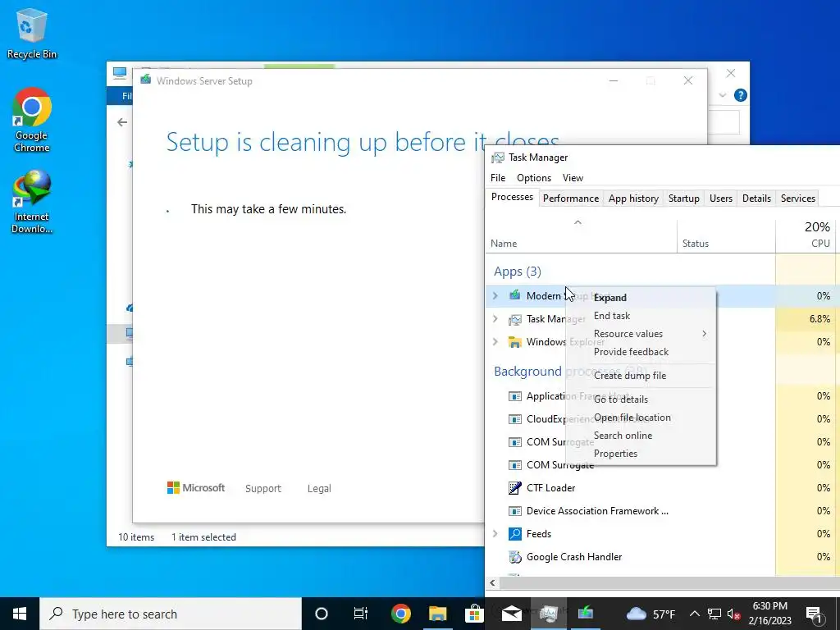Choose Search online in the context menu

click(x=641, y=436)
